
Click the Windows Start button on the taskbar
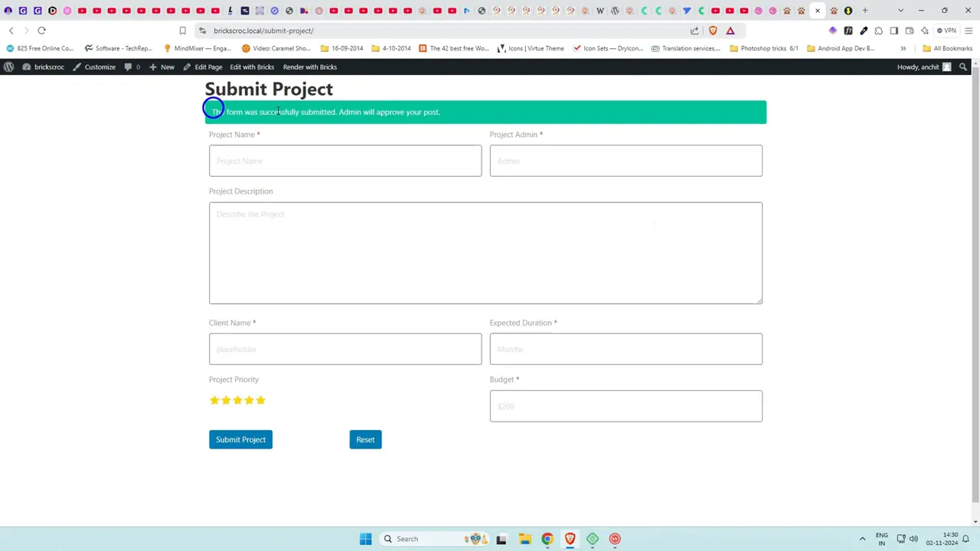coord(365,539)
